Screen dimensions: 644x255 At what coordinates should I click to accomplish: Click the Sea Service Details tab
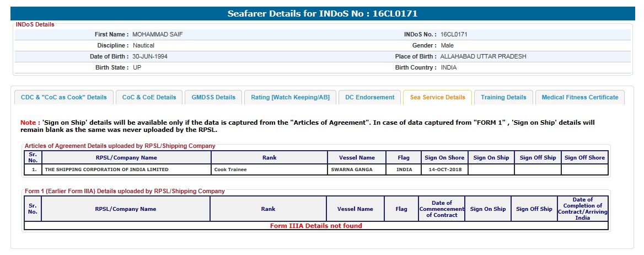[437, 97]
